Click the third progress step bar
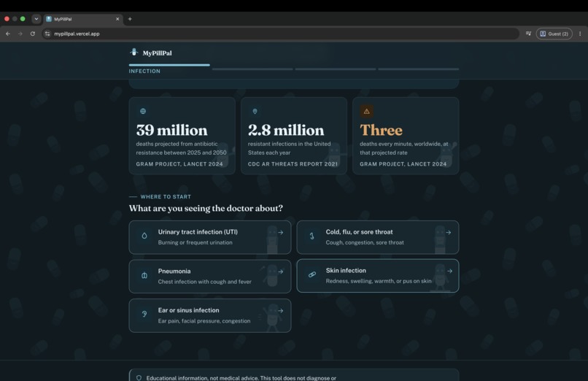The height and width of the screenshot is (381, 588). [336, 69]
